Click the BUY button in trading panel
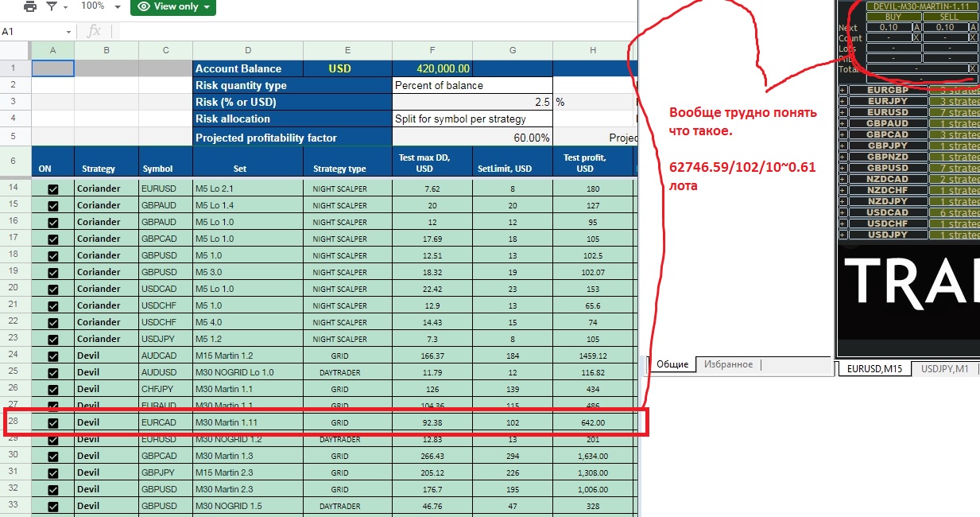This screenshot has width=980, height=517. tap(894, 17)
